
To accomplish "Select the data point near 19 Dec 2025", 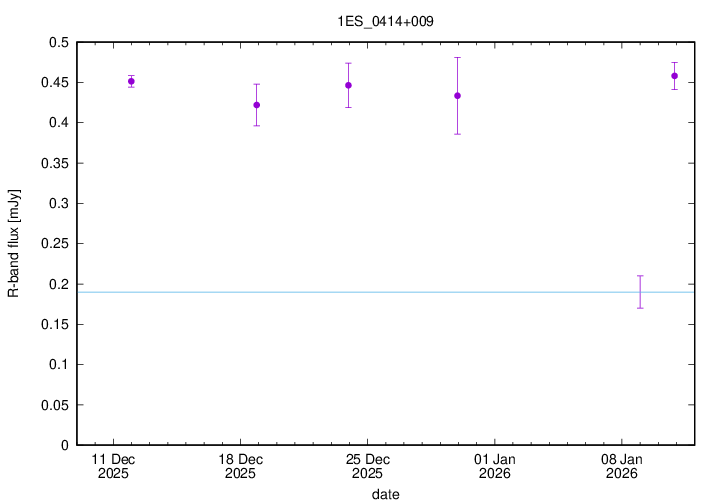I will click(257, 105).
